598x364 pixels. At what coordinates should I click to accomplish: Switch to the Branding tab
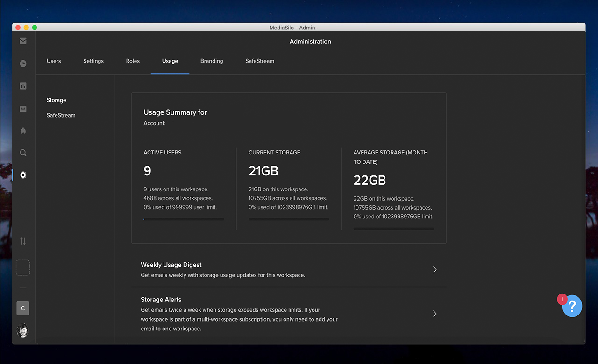(x=212, y=61)
